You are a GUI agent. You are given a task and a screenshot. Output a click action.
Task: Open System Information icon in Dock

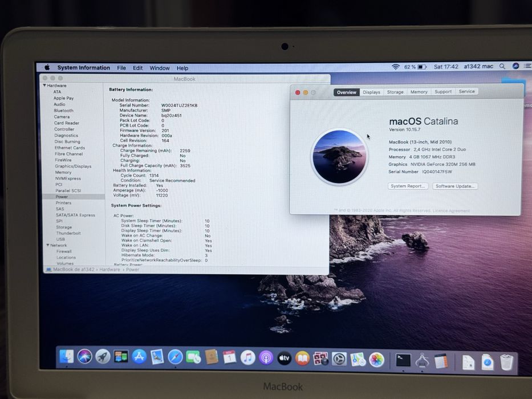tap(422, 361)
